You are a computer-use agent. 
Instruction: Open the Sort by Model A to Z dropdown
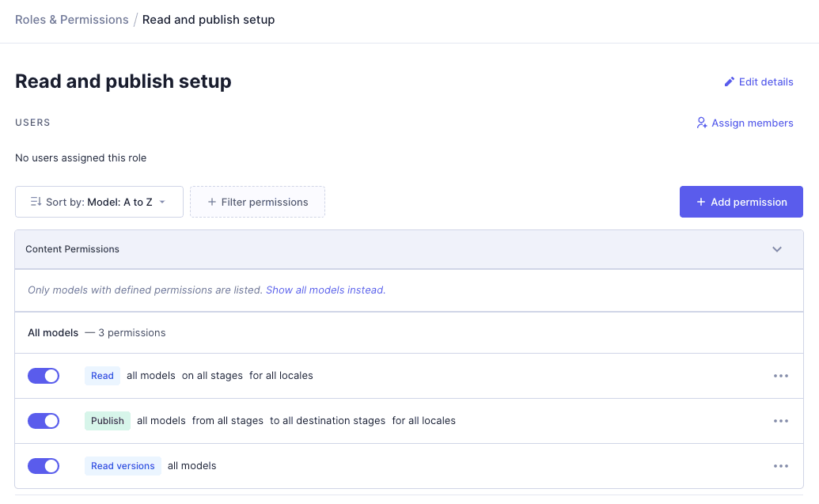(x=99, y=202)
